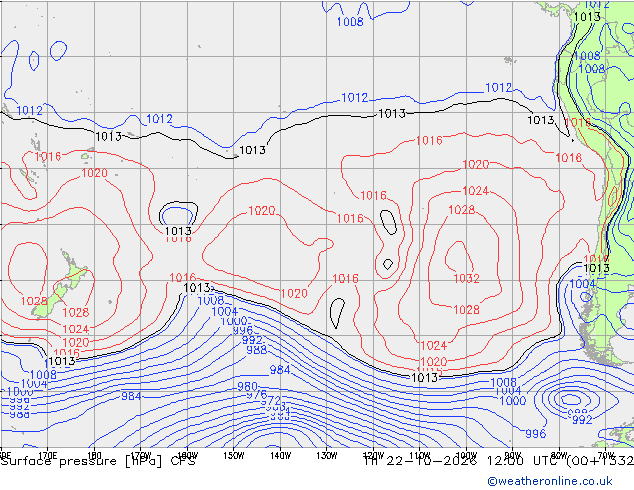The width and height of the screenshot is (634, 490).
Task: Click the black 1013 closed contour label near 160W
Action: click(178, 231)
